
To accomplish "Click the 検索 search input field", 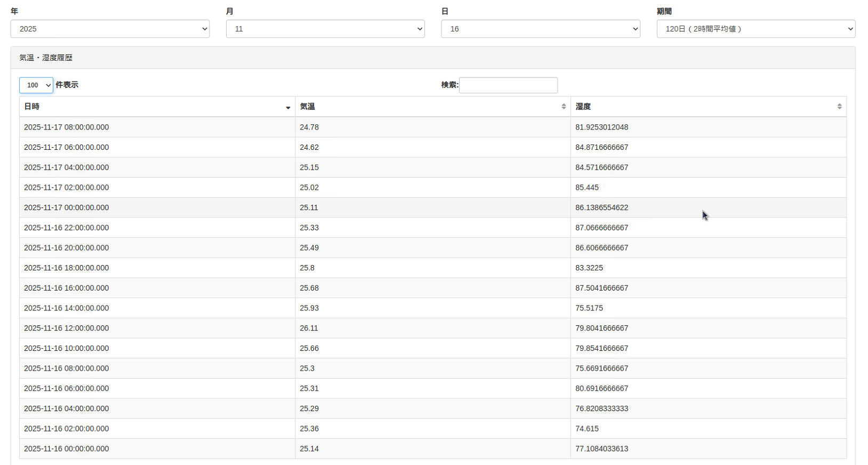I will 508,85.
